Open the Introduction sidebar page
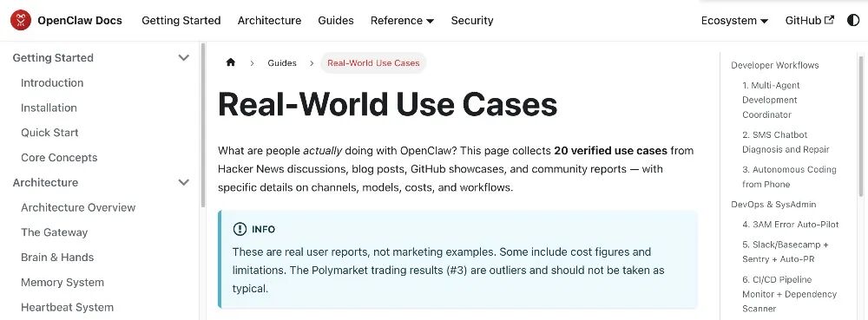The width and height of the screenshot is (868, 320). coord(52,83)
